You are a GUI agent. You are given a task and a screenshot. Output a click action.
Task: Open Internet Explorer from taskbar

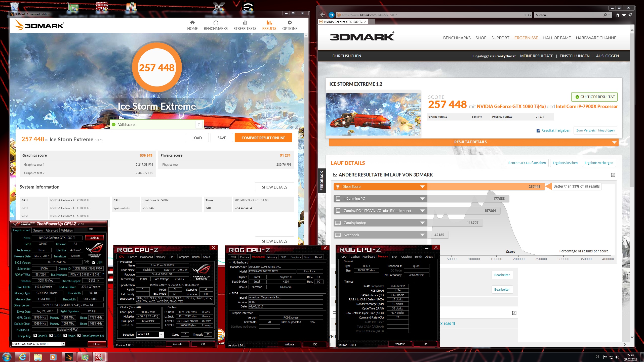coord(22,357)
